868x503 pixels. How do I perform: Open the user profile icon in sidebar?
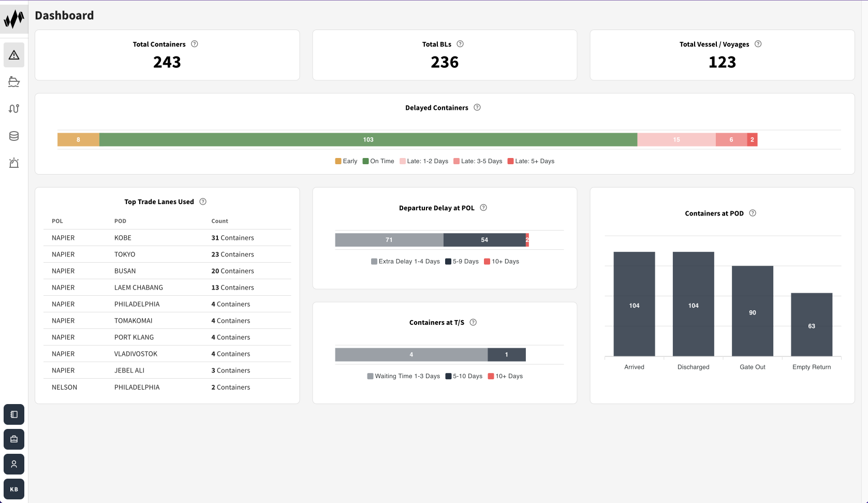point(14,464)
